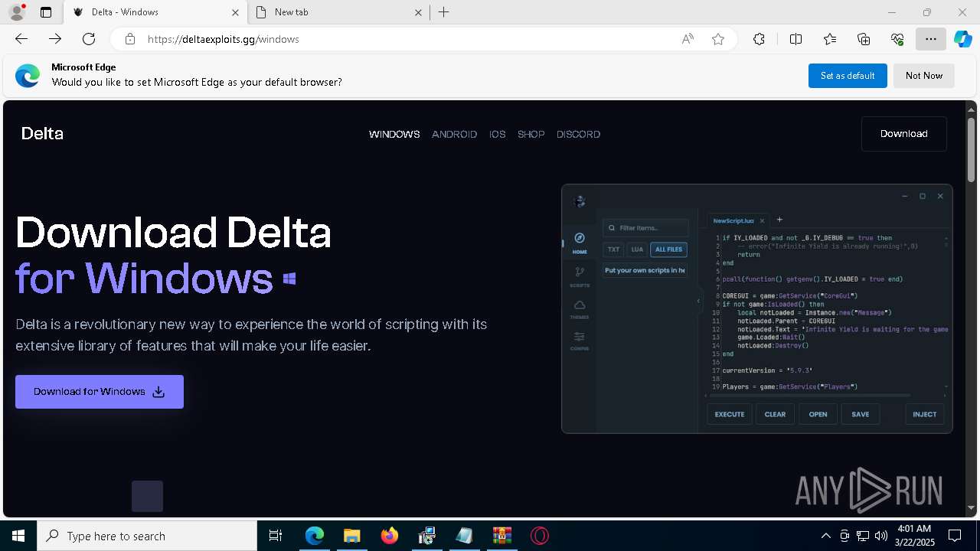Close the Delta - Windows tab

tap(236, 12)
